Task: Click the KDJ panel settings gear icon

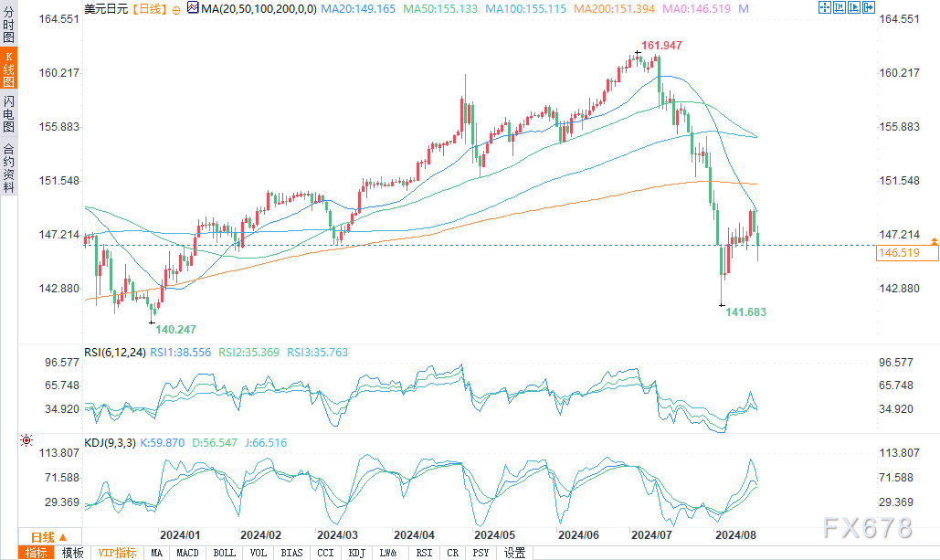Action: click(25, 442)
